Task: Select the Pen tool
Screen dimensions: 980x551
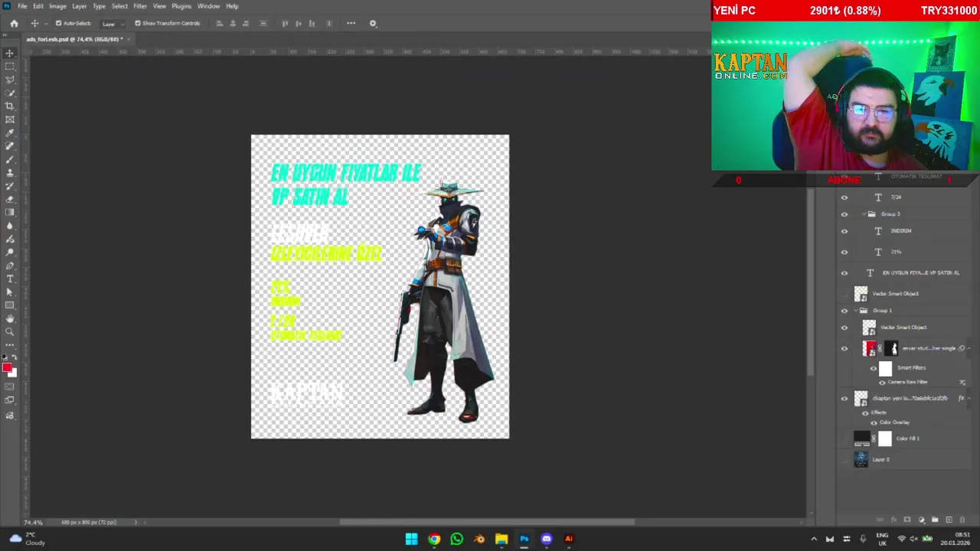Action: pos(10,266)
